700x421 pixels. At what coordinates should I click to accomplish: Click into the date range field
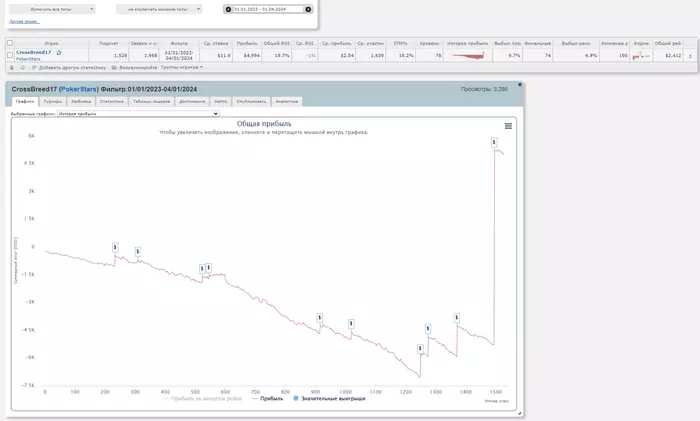(268, 9)
